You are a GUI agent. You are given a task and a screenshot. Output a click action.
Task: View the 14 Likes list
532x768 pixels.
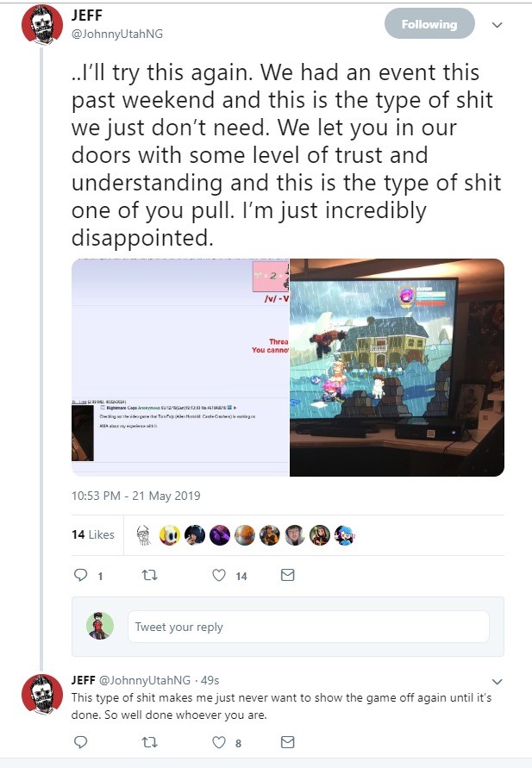click(93, 534)
